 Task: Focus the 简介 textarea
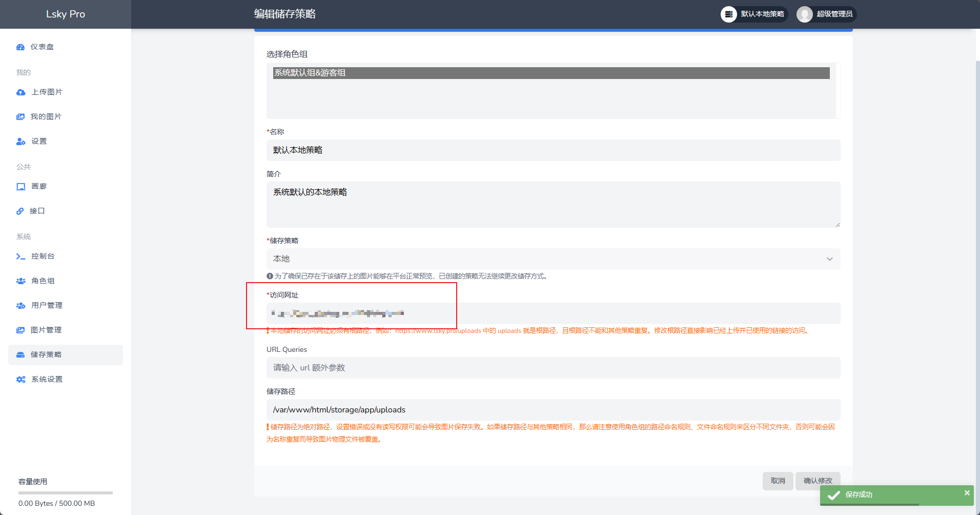[x=553, y=205]
